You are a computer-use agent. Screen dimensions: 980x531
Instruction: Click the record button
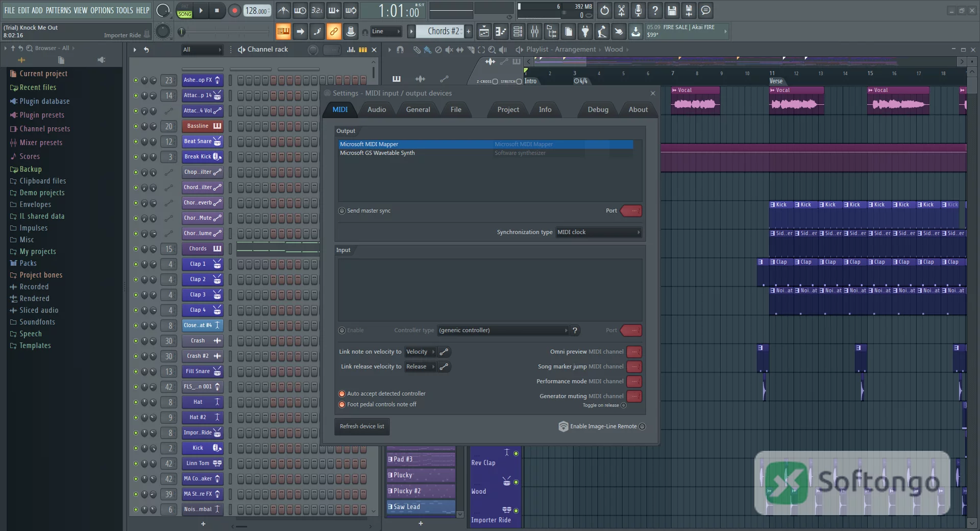[234, 10]
